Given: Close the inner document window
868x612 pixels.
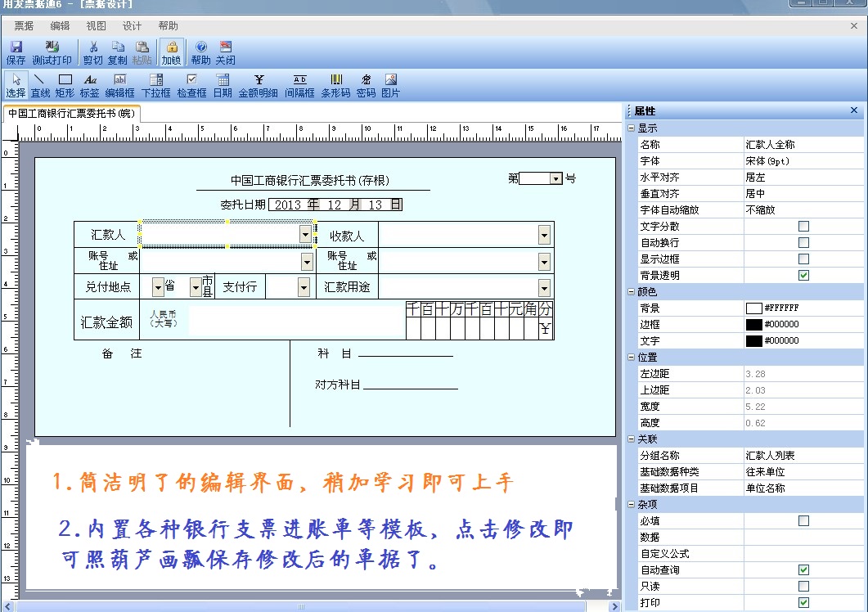Looking at the screenshot, I should pyautogui.click(x=854, y=26).
